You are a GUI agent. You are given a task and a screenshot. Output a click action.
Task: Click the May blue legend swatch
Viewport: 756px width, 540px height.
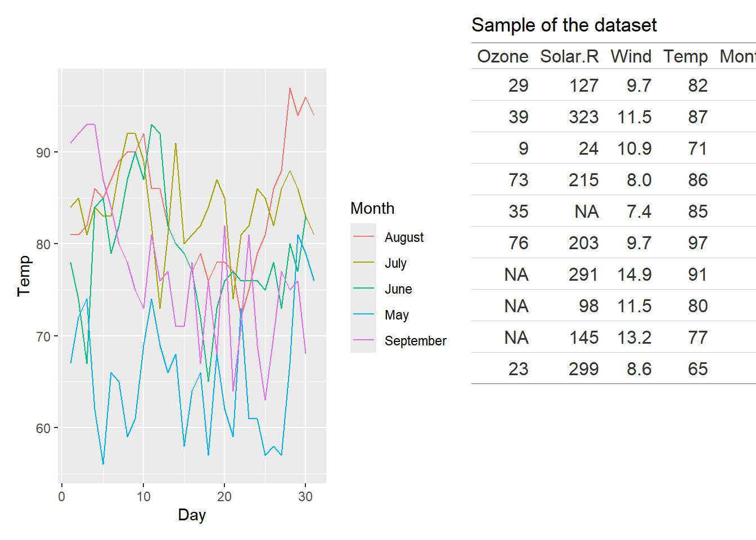[363, 314]
